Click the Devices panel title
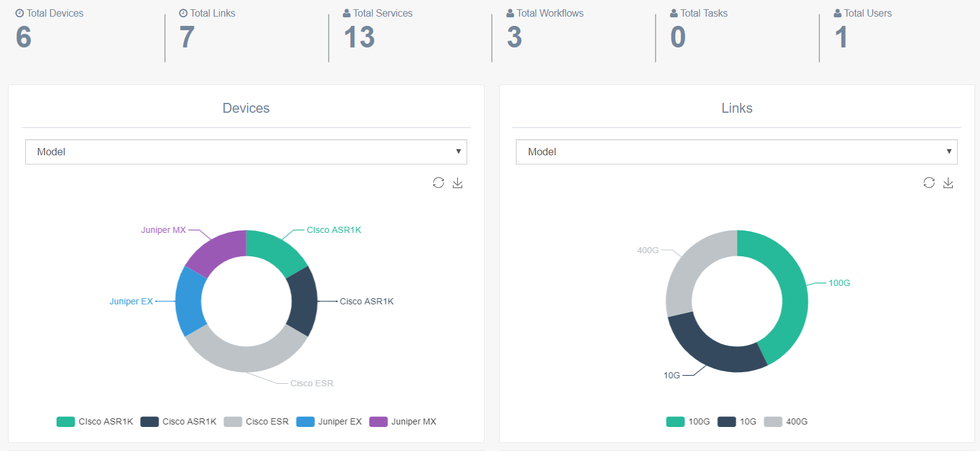Viewport: 980px width, 451px height. click(246, 108)
